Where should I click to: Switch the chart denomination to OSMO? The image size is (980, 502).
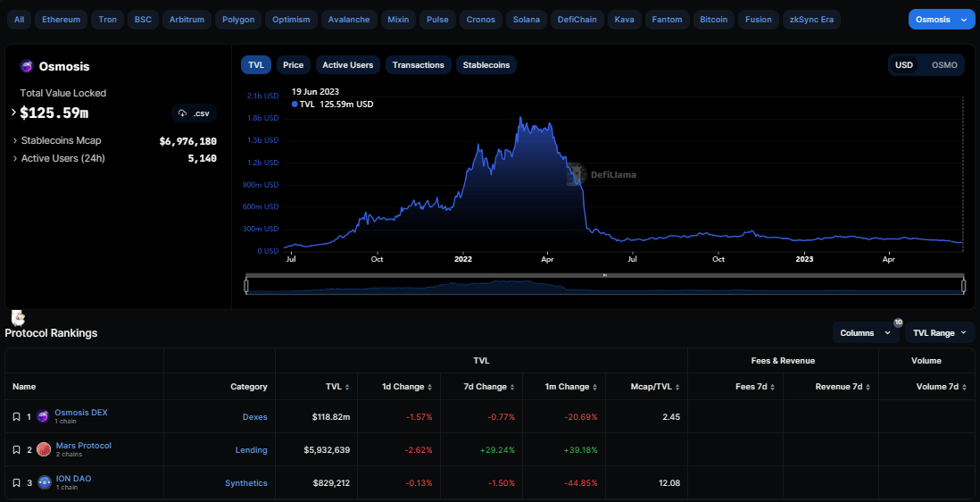pyautogui.click(x=943, y=65)
